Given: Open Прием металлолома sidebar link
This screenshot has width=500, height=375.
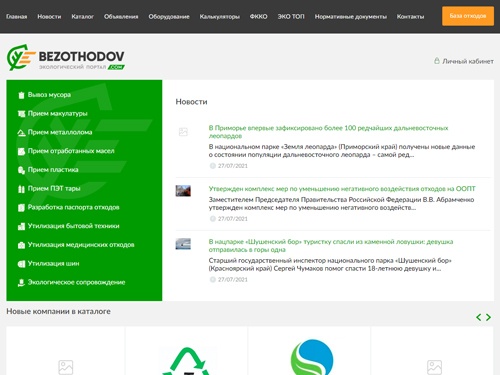Looking at the screenshot, I should pyautogui.click(x=60, y=132).
